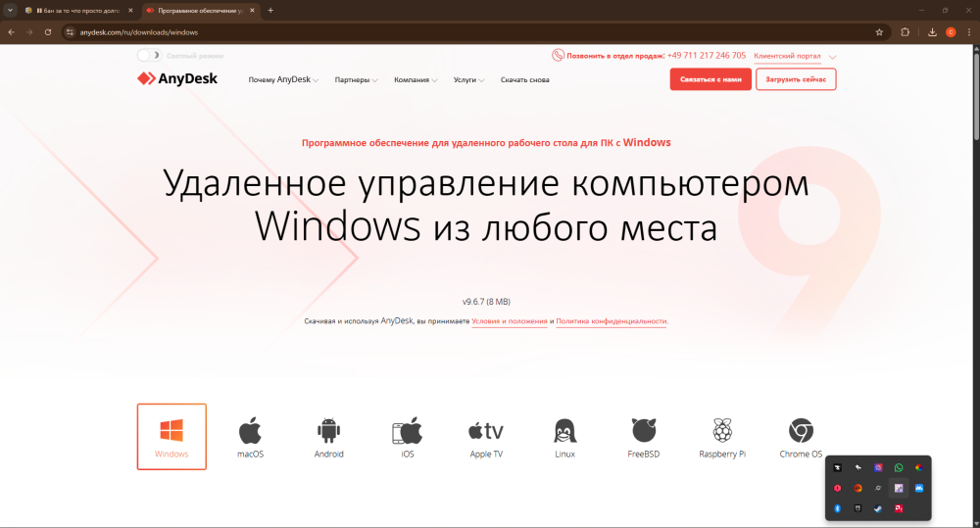980x528 pixels.
Task: Open the orange circular tray icon
Action: click(858, 488)
